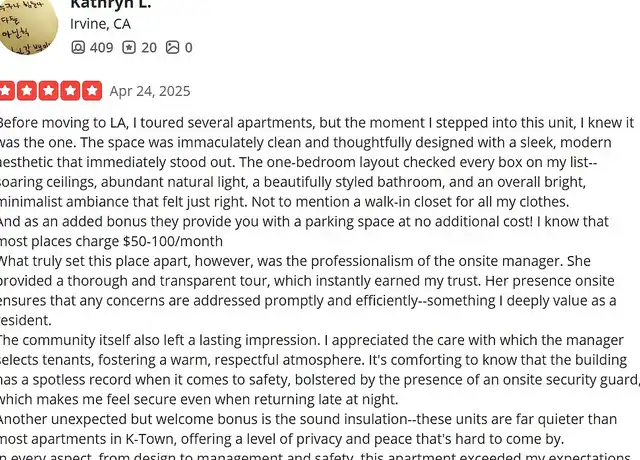Click the line about onsite security guard
This screenshot has height=460, width=640.
tap(319, 380)
